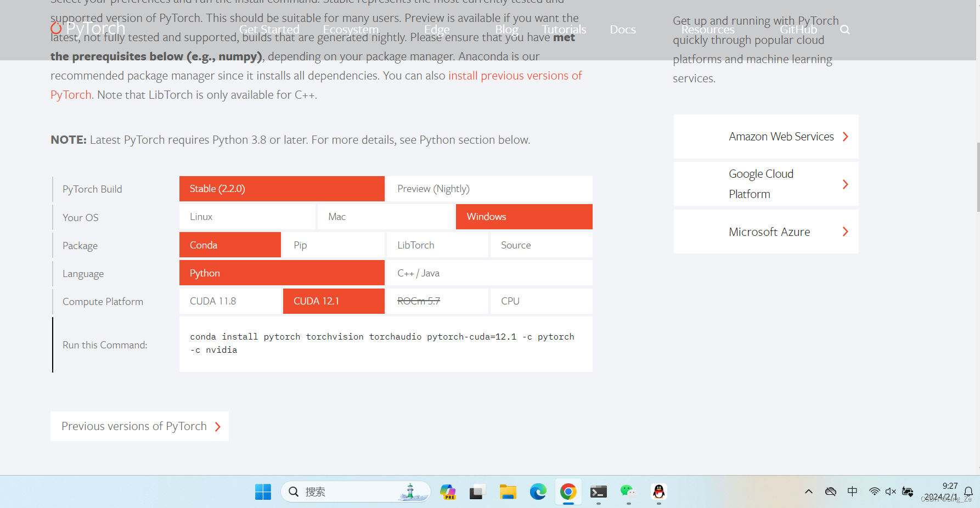The image size is (980, 508).
Task: Choose Linux as your OS
Action: coord(247,217)
